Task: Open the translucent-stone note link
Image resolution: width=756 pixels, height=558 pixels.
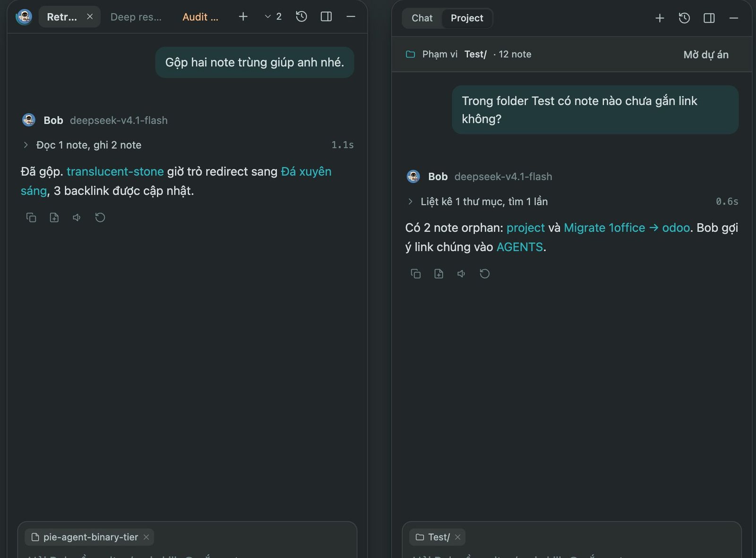Action: pos(115,171)
